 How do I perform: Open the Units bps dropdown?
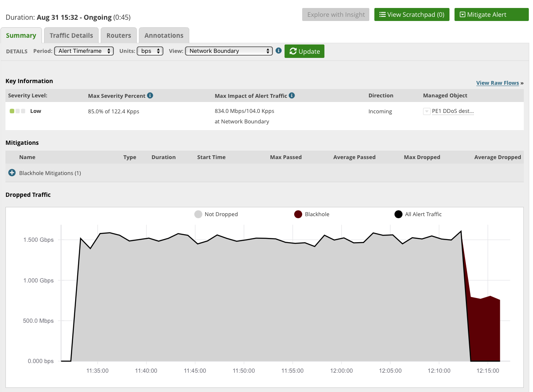click(150, 51)
